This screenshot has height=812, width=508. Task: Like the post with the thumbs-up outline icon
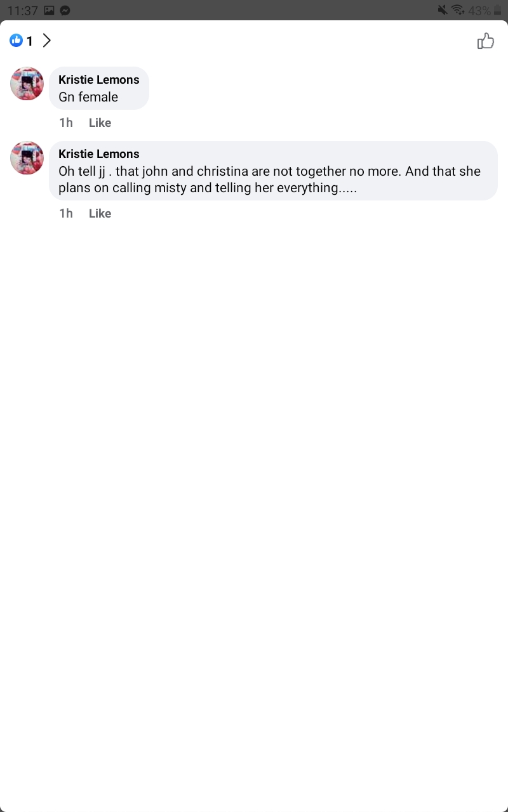[486, 41]
